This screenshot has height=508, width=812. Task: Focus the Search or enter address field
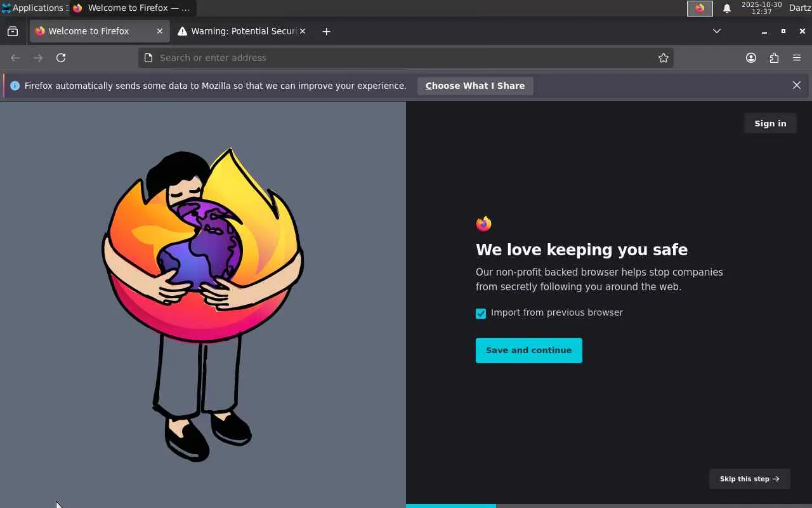[x=406, y=58]
